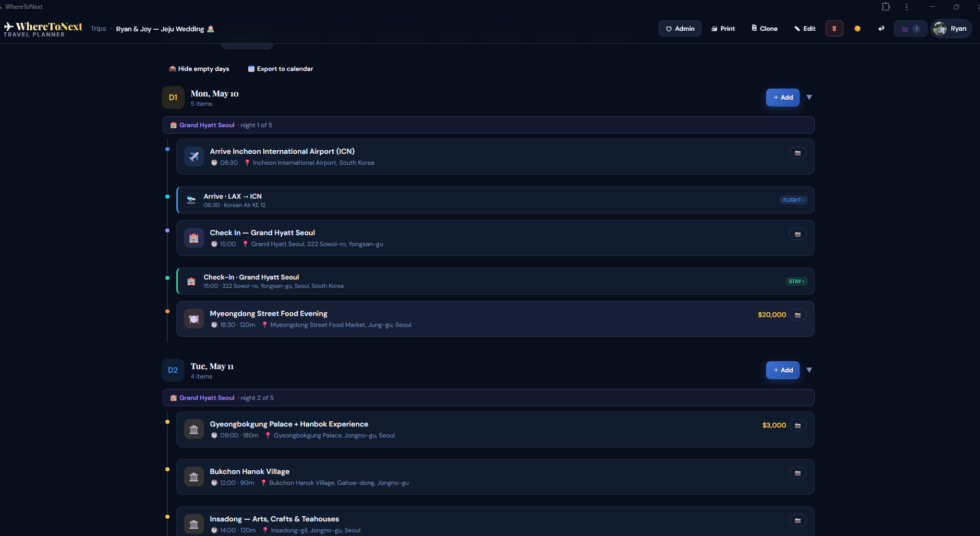Viewport: 980px width, 536px height.
Task: Toggle light theme with sun icon
Action: (x=857, y=29)
